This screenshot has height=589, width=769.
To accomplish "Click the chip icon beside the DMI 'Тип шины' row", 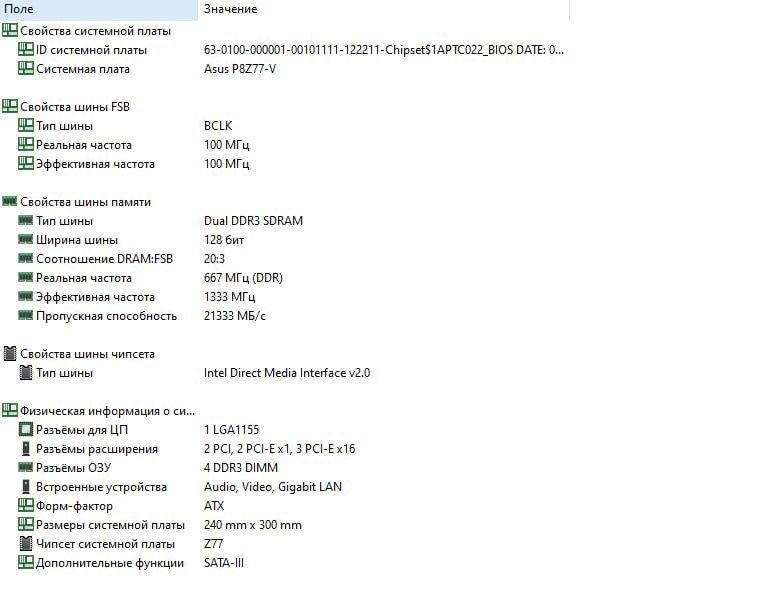I will [x=26, y=372].
